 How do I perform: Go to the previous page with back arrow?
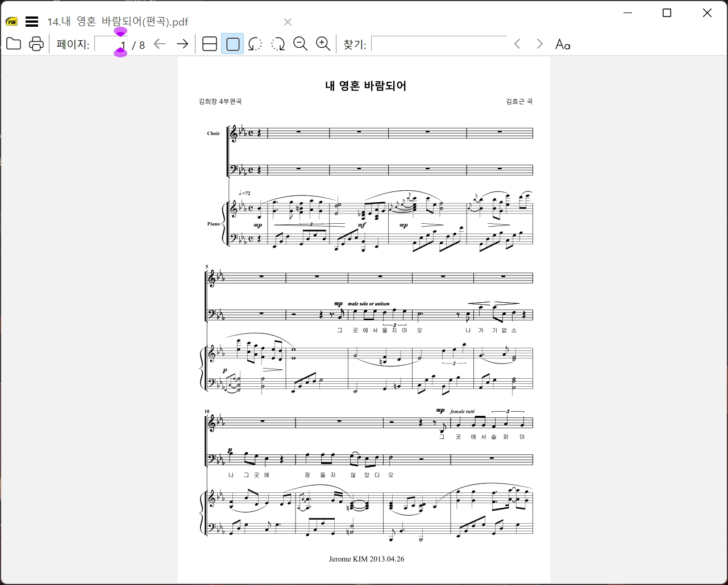pos(160,43)
